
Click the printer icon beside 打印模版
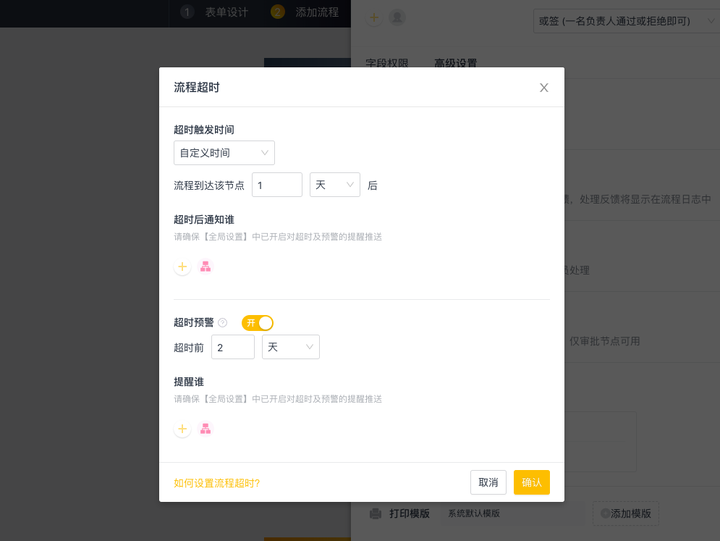tap(376, 513)
